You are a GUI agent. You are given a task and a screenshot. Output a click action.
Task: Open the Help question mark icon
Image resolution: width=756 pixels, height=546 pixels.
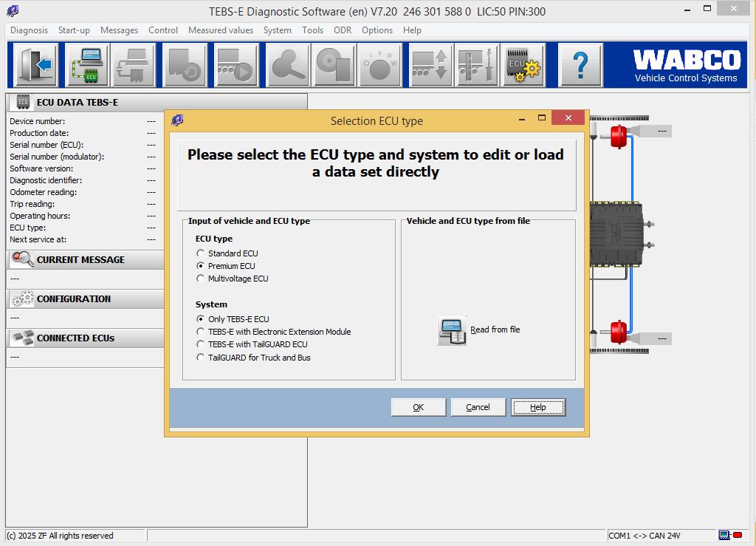click(580, 65)
